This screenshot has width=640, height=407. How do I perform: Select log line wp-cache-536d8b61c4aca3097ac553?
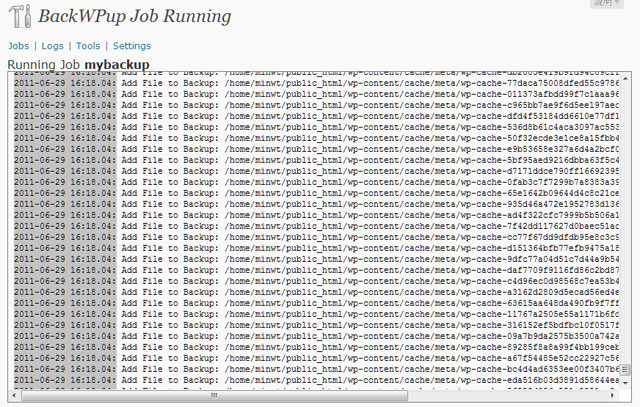[x=316, y=127]
